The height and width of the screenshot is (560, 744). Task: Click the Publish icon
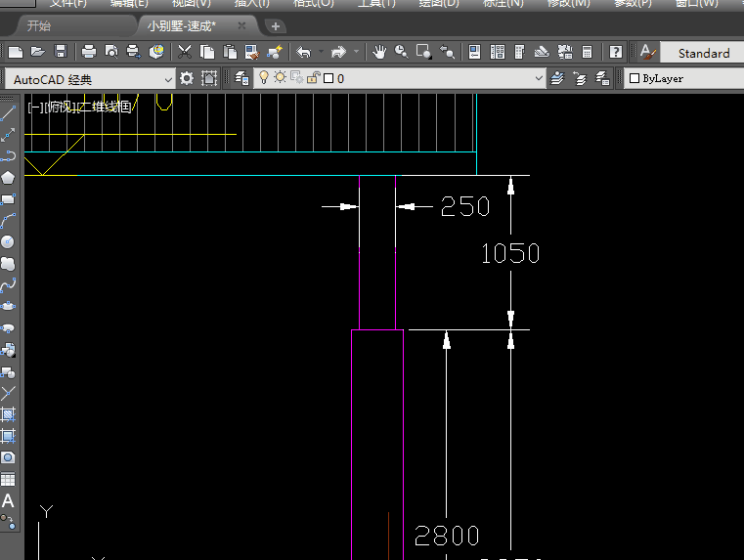tap(134, 51)
